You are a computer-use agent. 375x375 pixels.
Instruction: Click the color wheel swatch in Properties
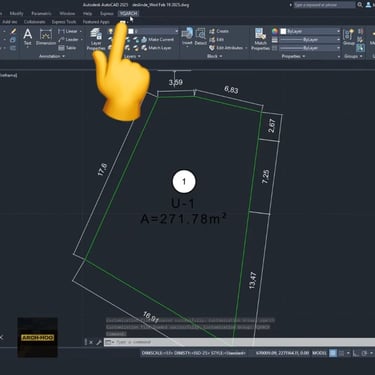tap(275, 31)
